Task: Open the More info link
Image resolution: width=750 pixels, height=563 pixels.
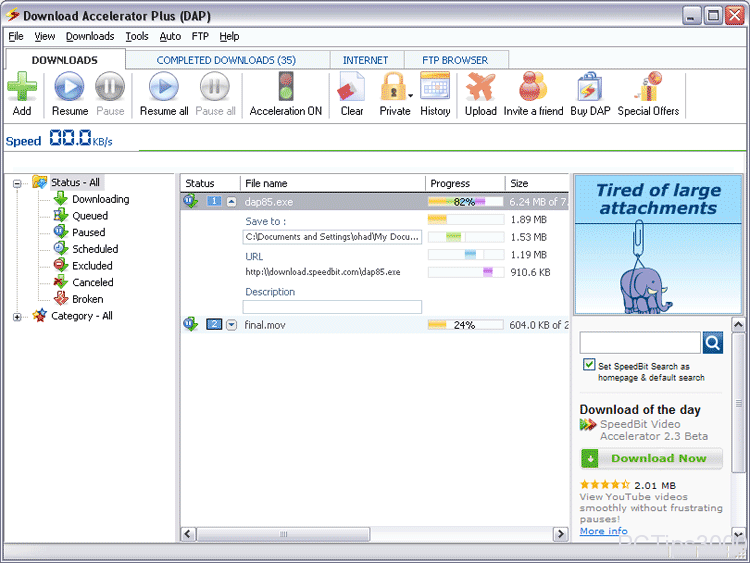Action: [603, 531]
